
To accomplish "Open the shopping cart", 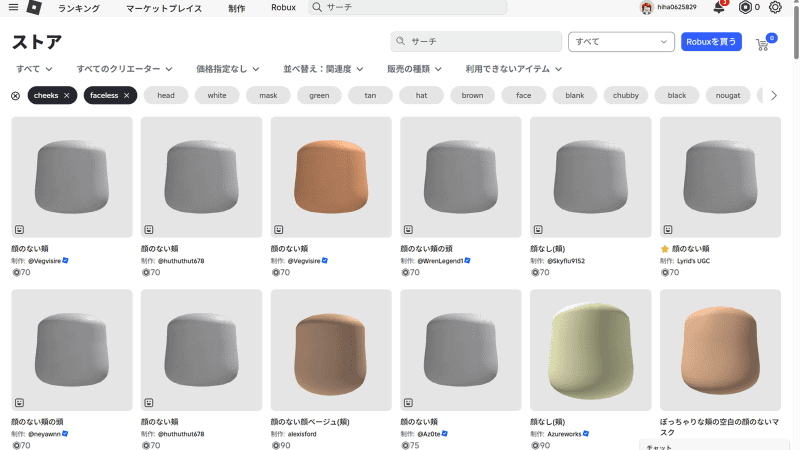I will 763,45.
